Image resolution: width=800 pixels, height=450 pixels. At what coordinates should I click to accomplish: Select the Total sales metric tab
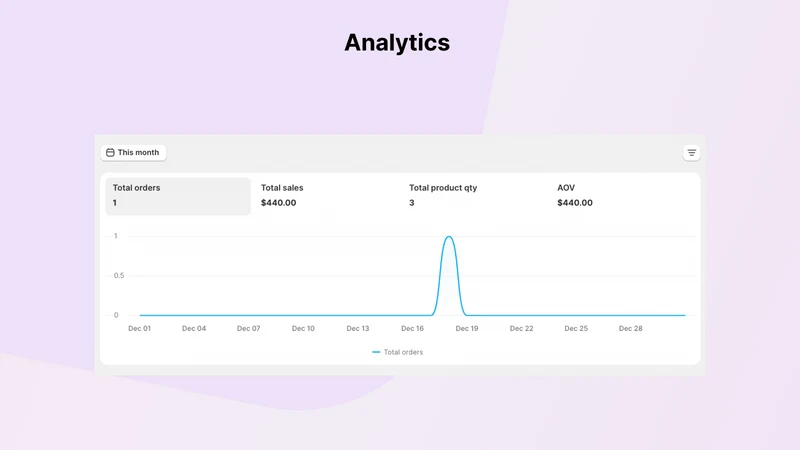point(325,196)
